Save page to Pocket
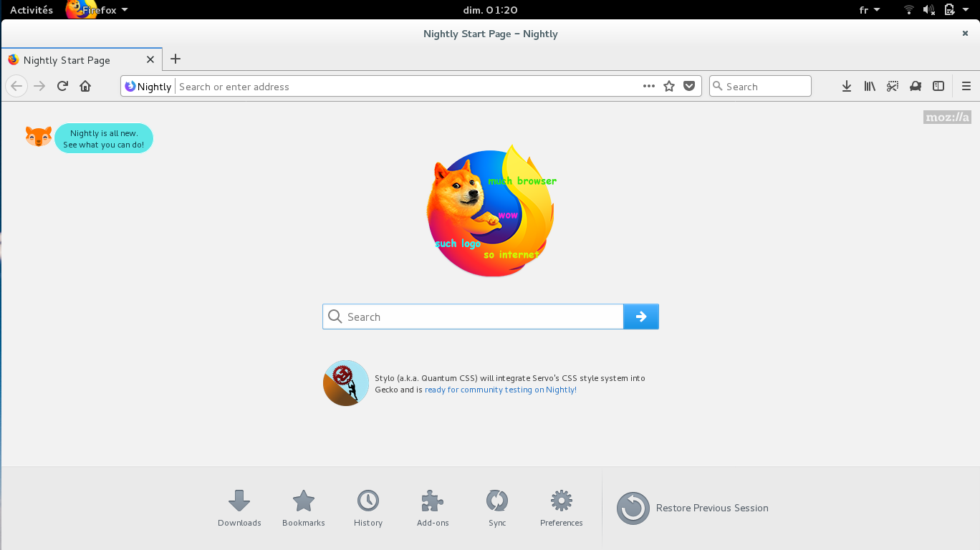This screenshot has height=550, width=980. (689, 86)
